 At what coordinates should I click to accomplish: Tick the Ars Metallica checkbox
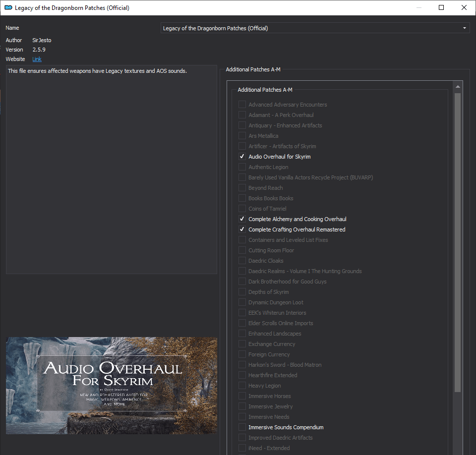click(x=242, y=136)
